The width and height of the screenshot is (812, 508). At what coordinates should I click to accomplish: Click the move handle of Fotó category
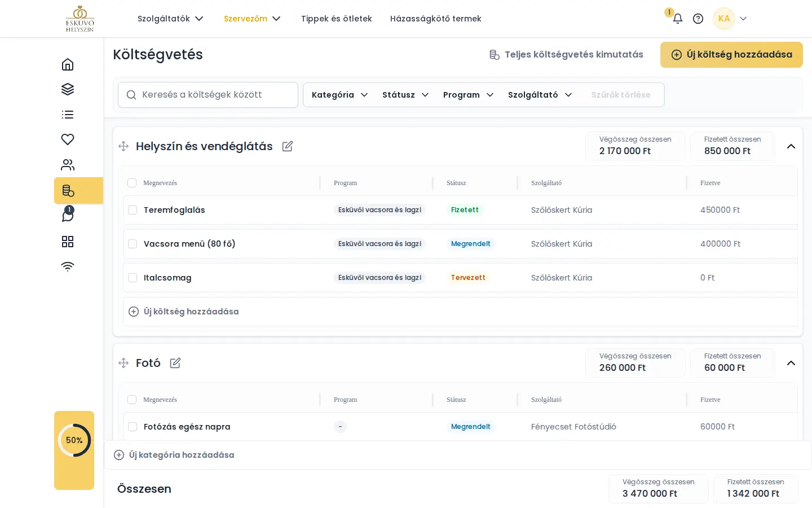(123, 363)
